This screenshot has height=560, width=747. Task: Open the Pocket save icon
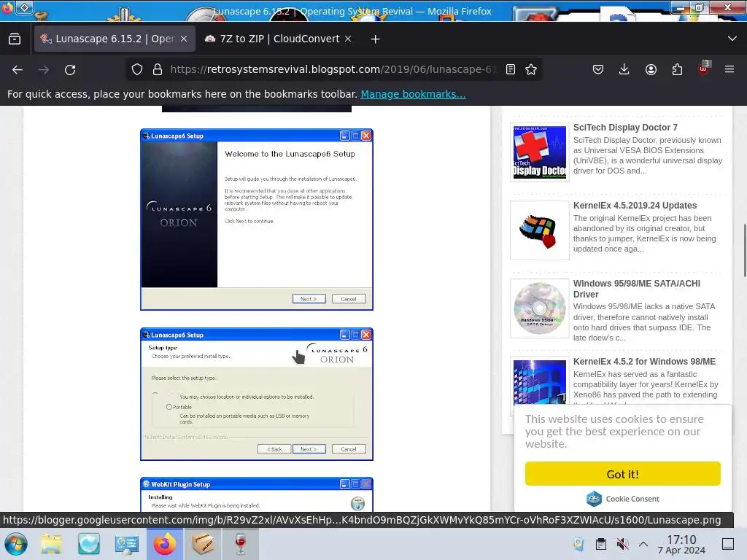coord(598,69)
